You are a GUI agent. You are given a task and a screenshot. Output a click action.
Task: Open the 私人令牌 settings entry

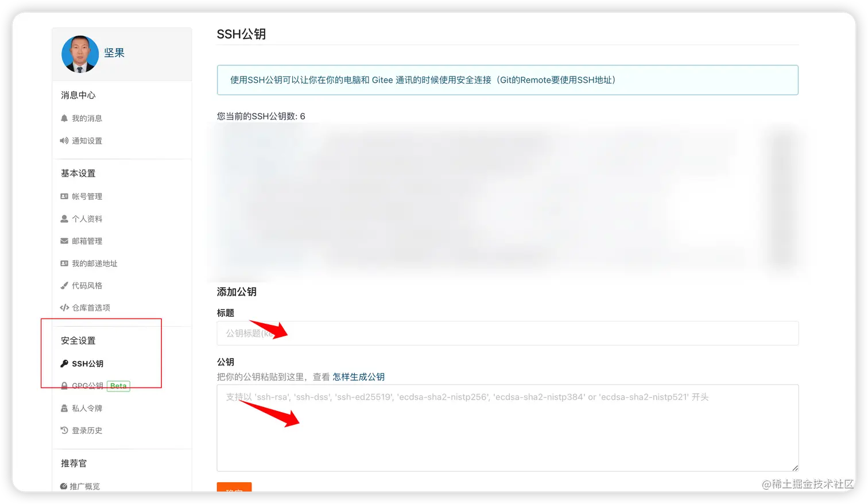(x=87, y=408)
